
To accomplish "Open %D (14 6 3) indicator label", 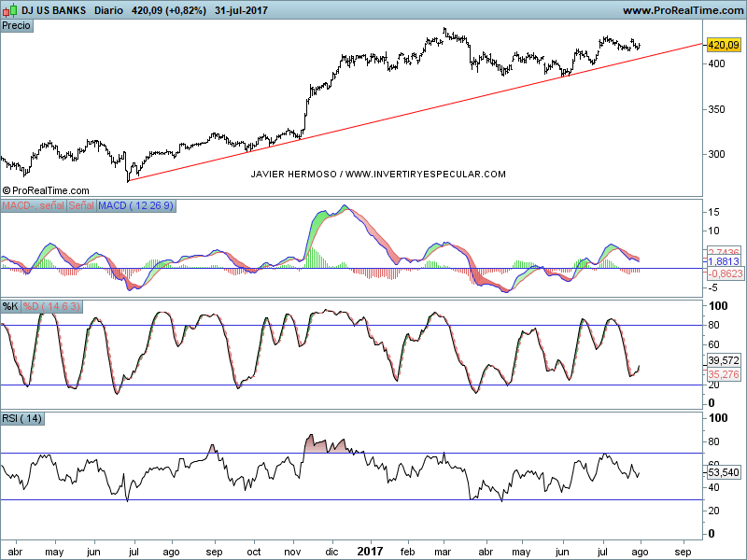I will (x=53, y=306).
